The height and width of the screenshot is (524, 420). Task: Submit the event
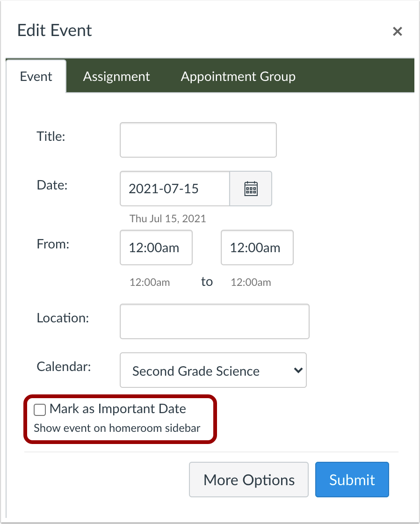tap(352, 480)
